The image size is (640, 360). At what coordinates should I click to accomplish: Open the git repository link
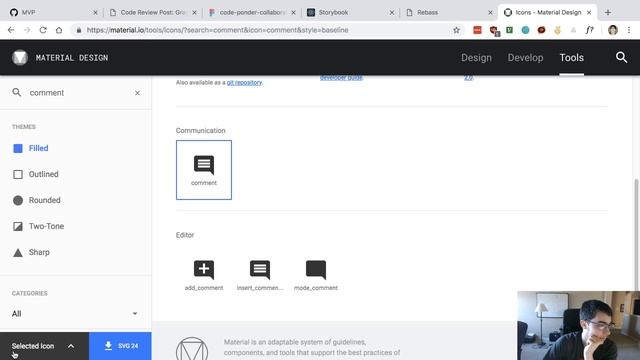pyautogui.click(x=244, y=82)
